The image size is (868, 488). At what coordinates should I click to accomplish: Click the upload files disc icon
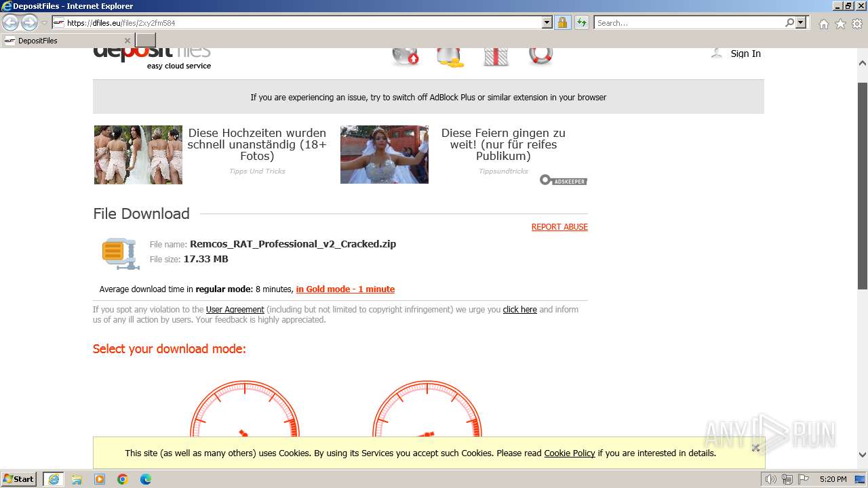coord(406,56)
